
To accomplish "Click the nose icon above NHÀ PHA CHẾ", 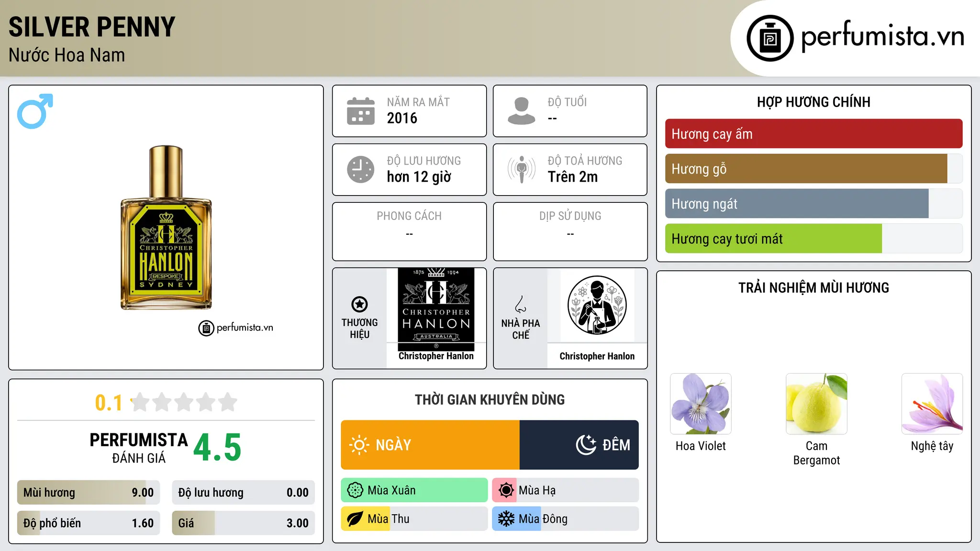I will tap(521, 304).
